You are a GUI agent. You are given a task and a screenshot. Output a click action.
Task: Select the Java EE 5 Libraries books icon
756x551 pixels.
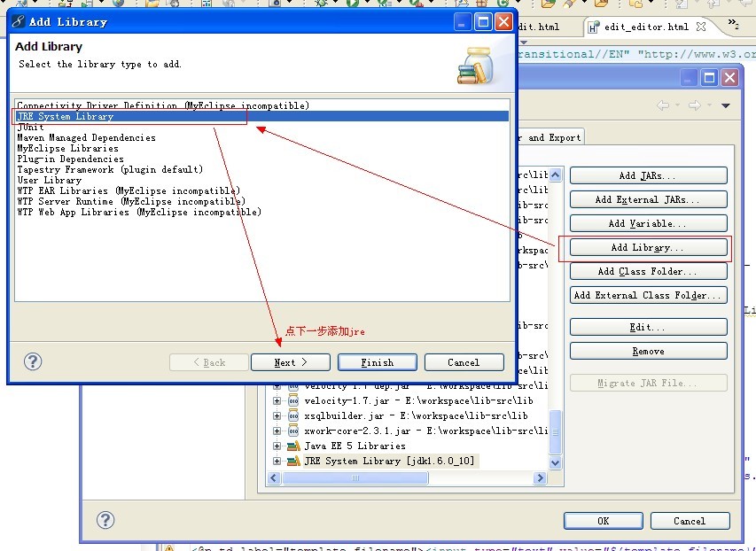293,446
